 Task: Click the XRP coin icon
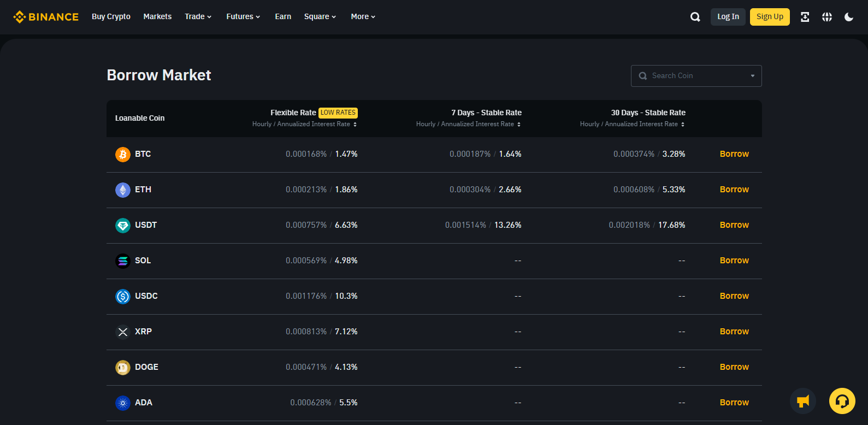point(123,332)
